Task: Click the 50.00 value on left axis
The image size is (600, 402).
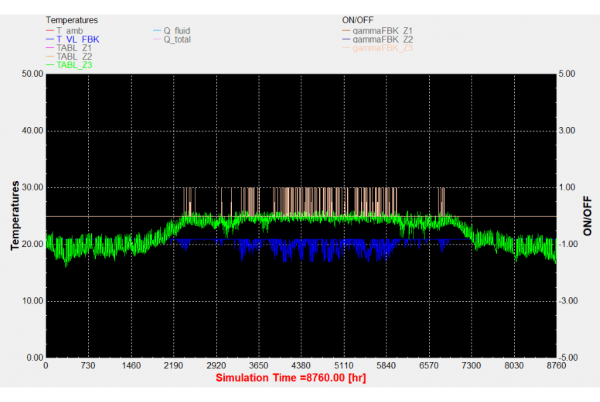Action: [31, 74]
